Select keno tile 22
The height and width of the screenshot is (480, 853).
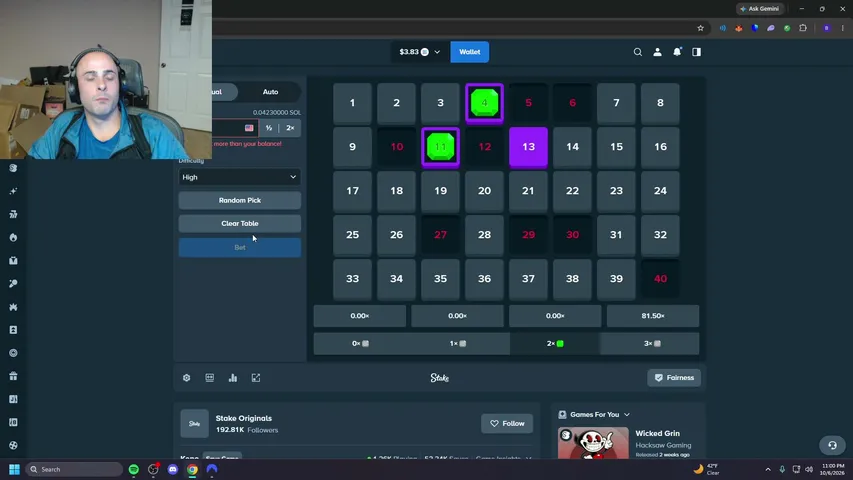[x=572, y=191]
